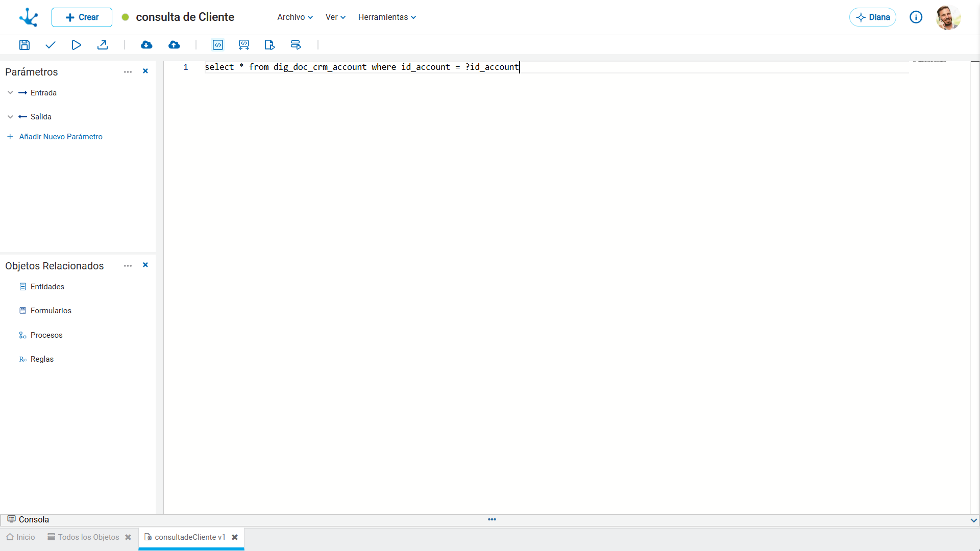Click Añadir Nuevo Parámetro link
The width and height of the screenshot is (980, 551).
[x=61, y=137]
